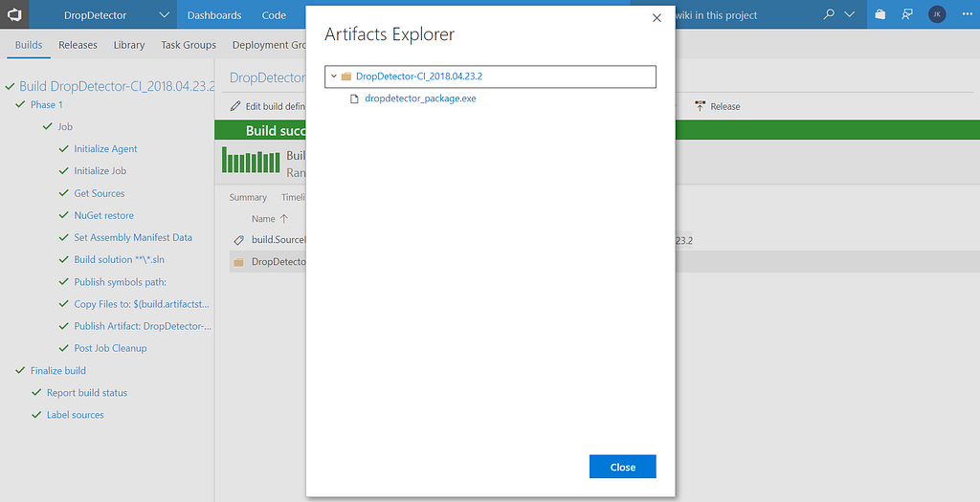980x502 pixels.
Task: Sort artifacts by Name column header
Action: pos(263,219)
